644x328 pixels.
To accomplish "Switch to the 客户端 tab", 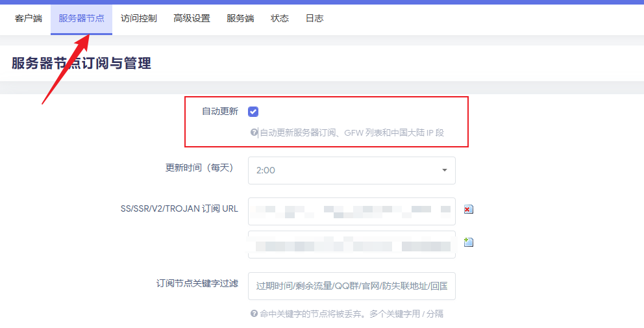I will 29,19.
